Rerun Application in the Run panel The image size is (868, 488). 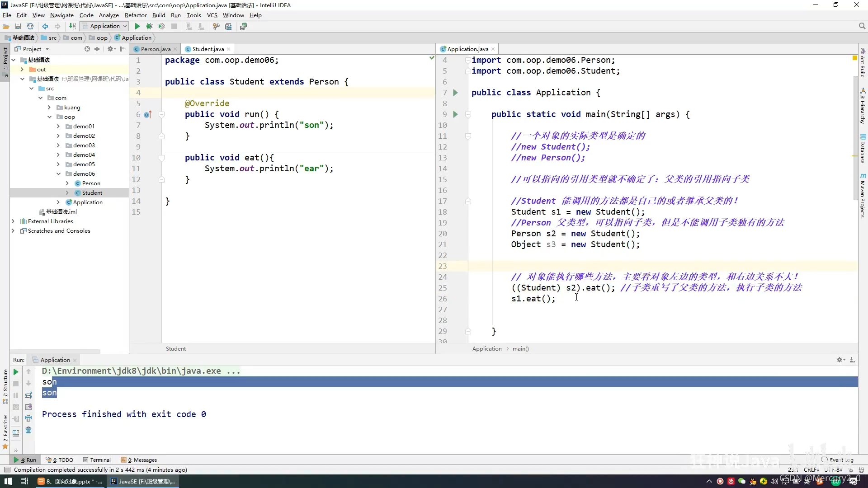(x=16, y=371)
